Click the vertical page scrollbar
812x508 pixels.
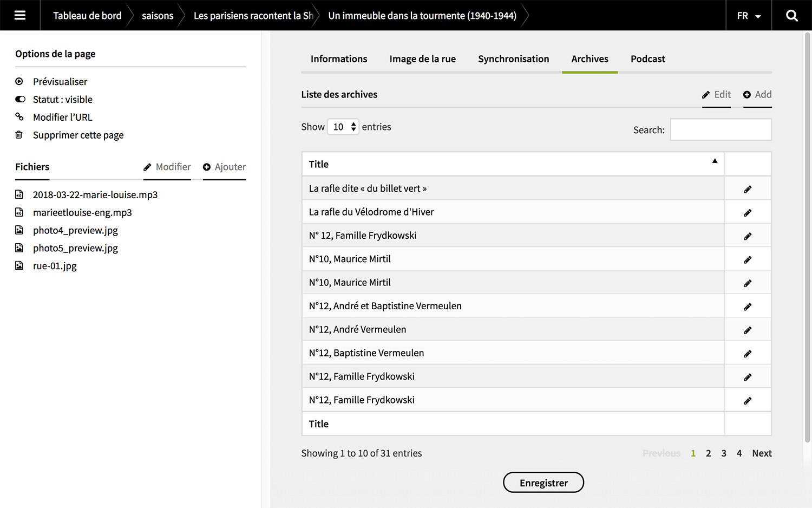pyautogui.click(x=808, y=238)
